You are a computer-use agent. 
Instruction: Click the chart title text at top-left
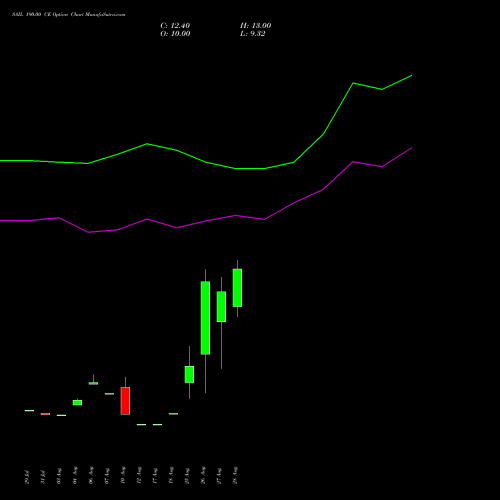point(69,15)
